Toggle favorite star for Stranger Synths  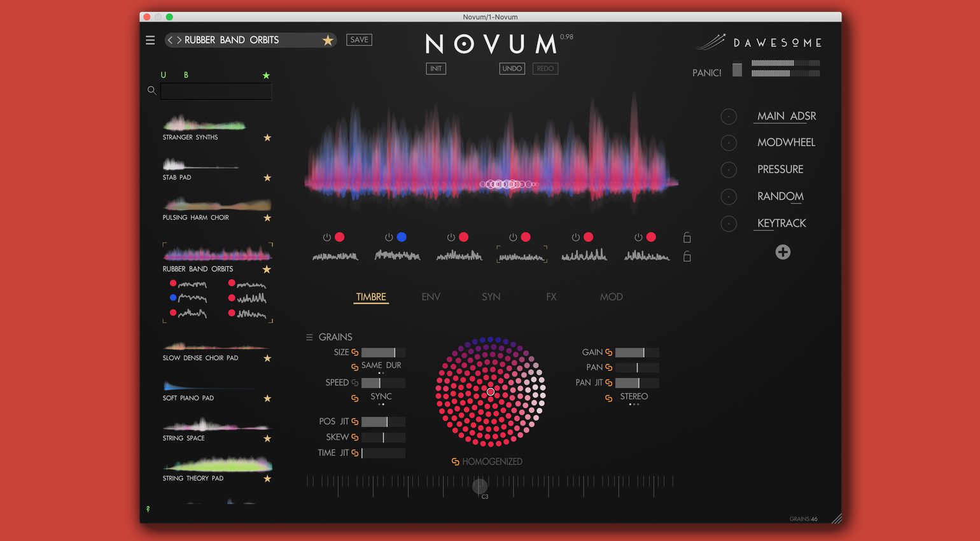coord(267,137)
